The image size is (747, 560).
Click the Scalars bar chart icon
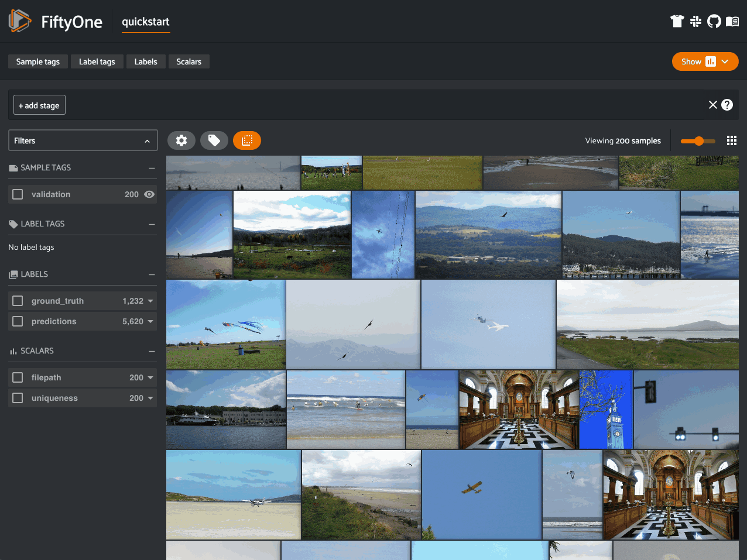pos(13,351)
